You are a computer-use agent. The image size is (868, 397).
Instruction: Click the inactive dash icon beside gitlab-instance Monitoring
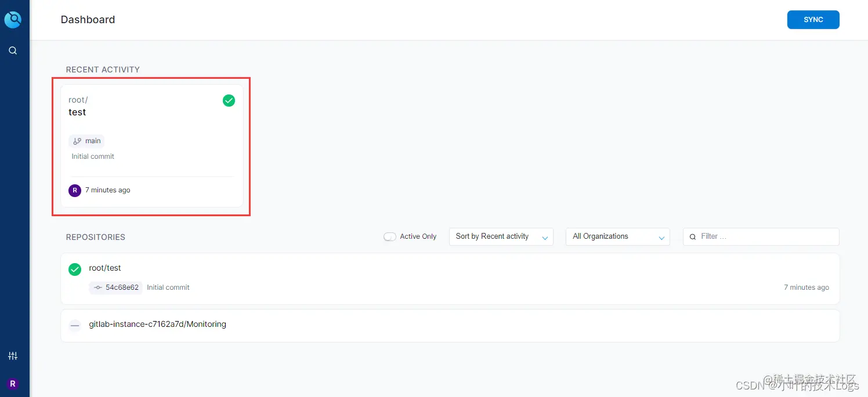pos(75,326)
